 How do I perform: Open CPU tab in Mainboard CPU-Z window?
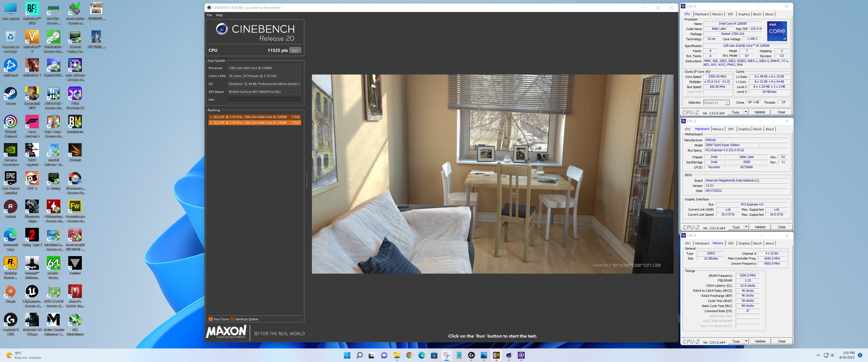[x=687, y=129]
